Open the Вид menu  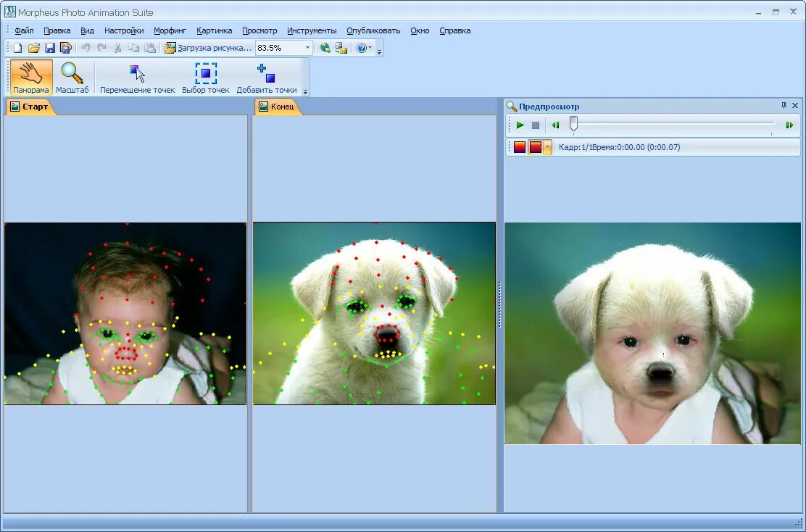pyautogui.click(x=88, y=30)
